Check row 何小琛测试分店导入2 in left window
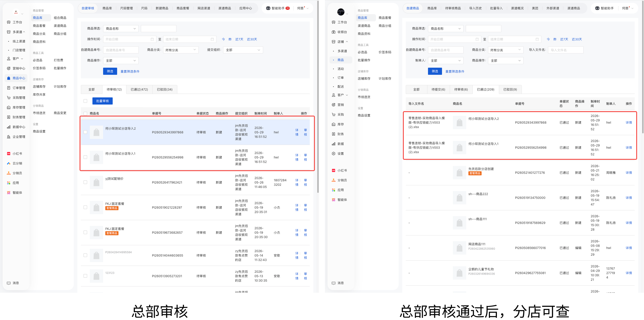Viewport: 644px width, 320px height. tap(85, 132)
